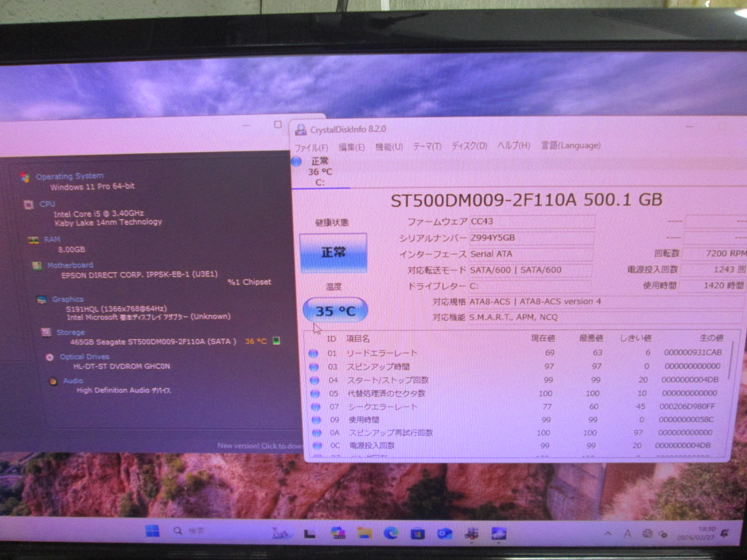This screenshot has width=747, height=560.
Task: Click the blue status orb for row 01
Action: [313, 353]
